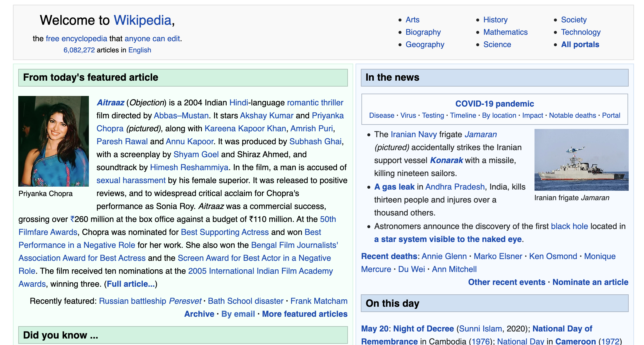
Task: Click the Ken Osmond link
Action: pos(553,256)
